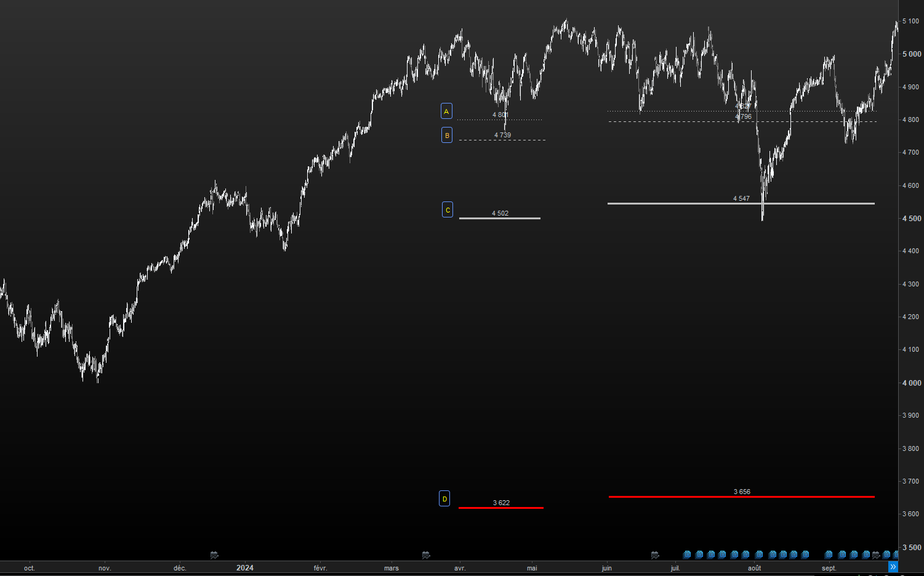This screenshot has height=576, width=924.
Task: Click the nov. label on time axis
Action: pos(105,568)
